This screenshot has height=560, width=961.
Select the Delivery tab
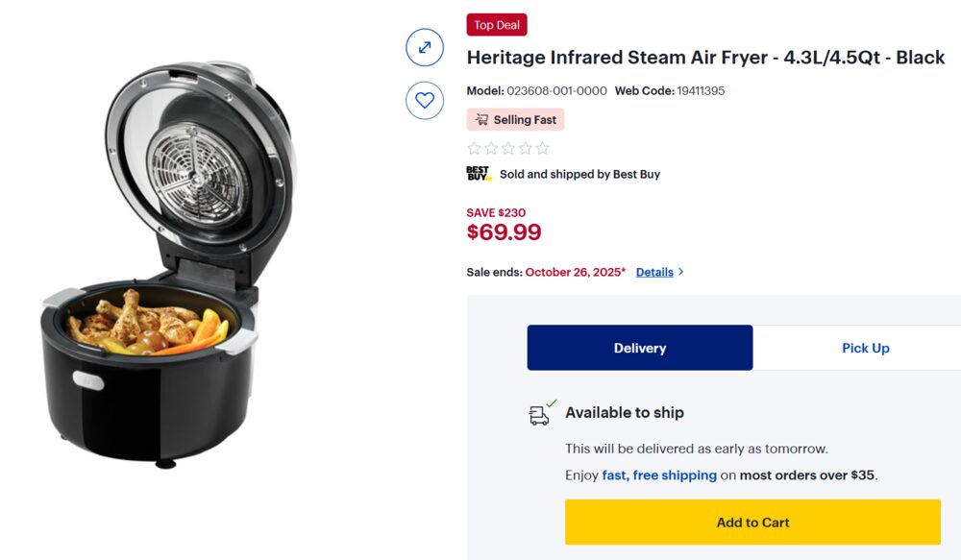coord(640,348)
